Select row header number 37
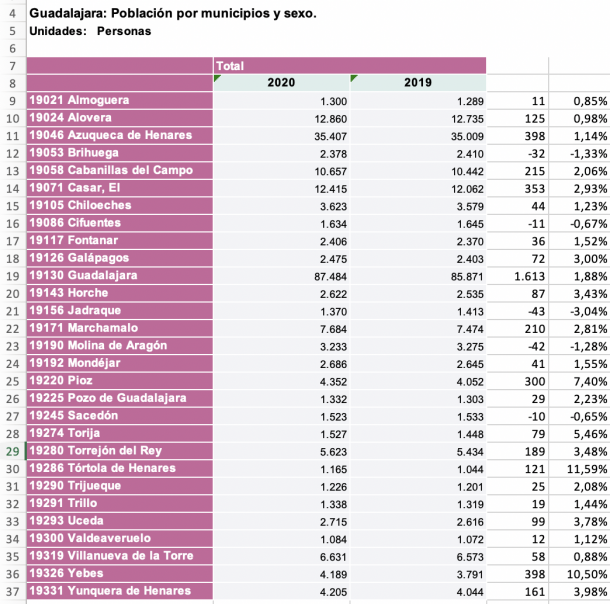This screenshot has width=610, height=604. [x=12, y=591]
